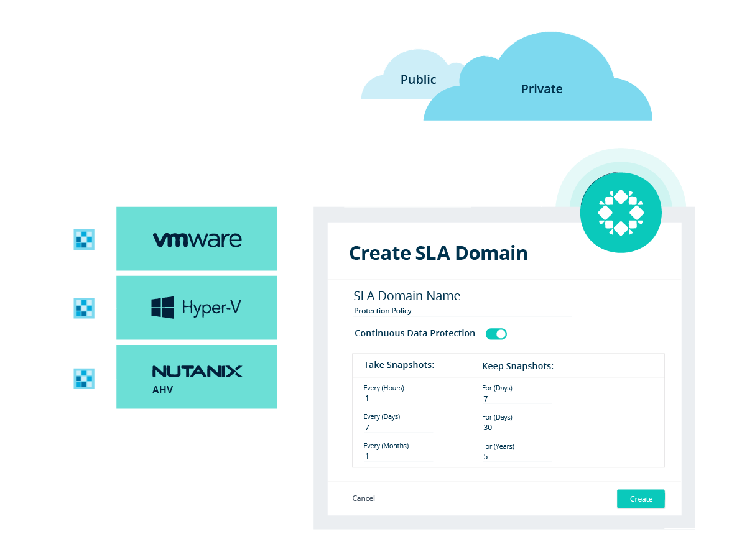Click the For (Days) field showing 30
The width and height of the screenshot is (747, 560).
pyautogui.click(x=517, y=428)
